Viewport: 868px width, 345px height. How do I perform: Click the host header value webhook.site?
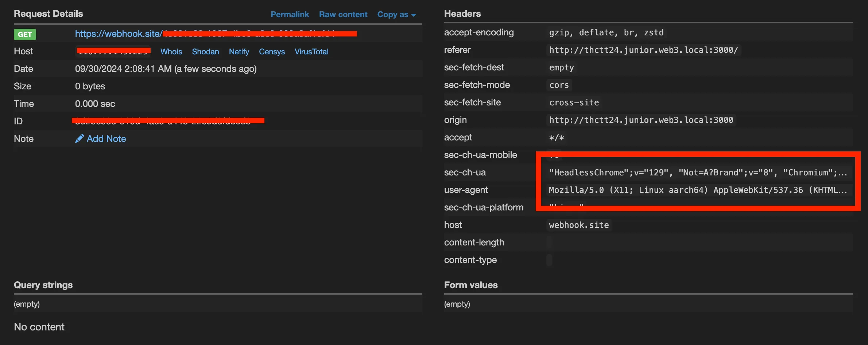tap(579, 225)
